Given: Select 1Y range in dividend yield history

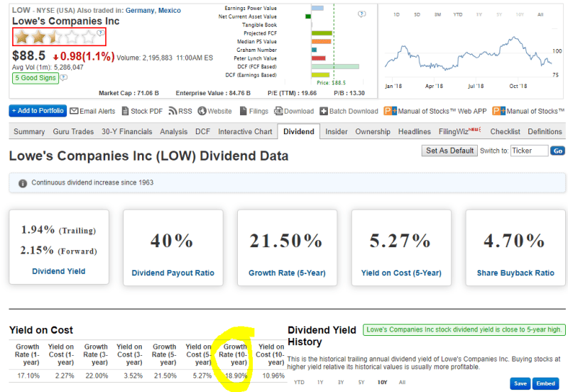Looking at the screenshot, I should (x=320, y=382).
